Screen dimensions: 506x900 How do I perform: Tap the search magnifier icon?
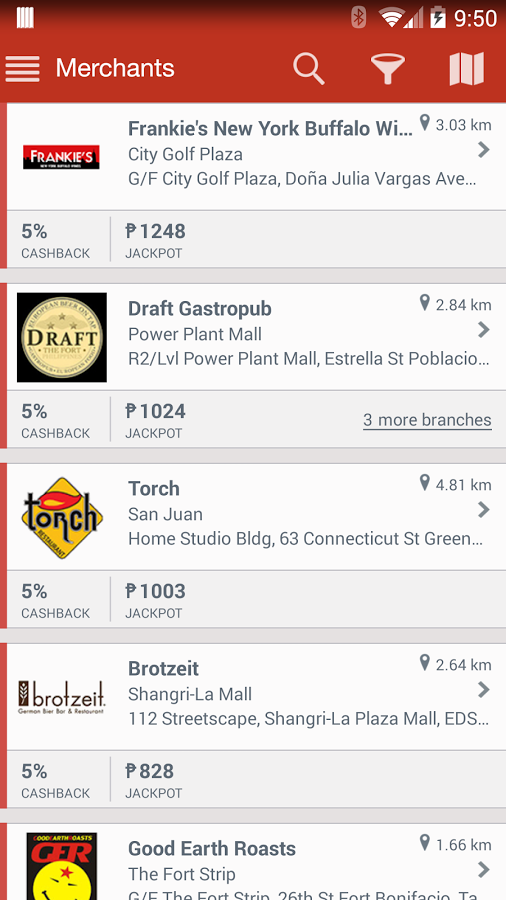309,69
